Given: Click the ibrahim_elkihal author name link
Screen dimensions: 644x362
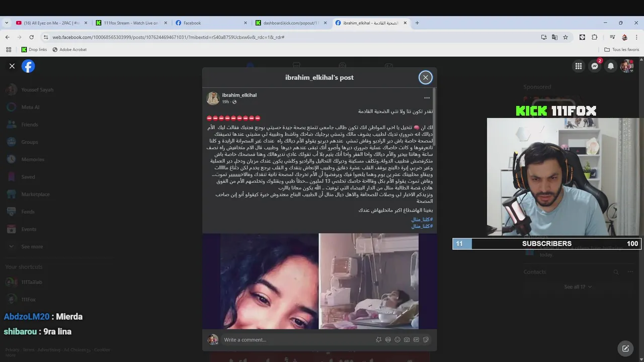Looking at the screenshot, I should click(239, 95).
